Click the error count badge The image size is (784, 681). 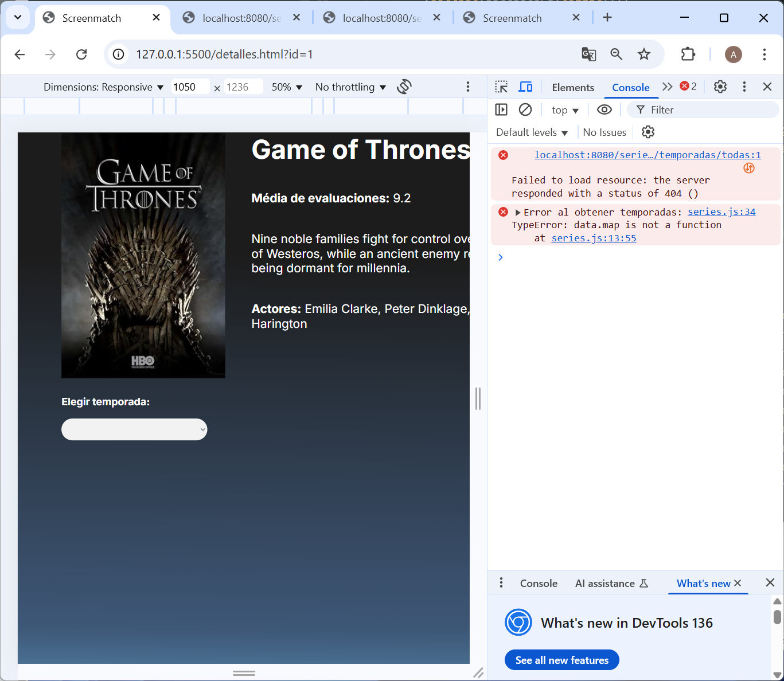[688, 87]
